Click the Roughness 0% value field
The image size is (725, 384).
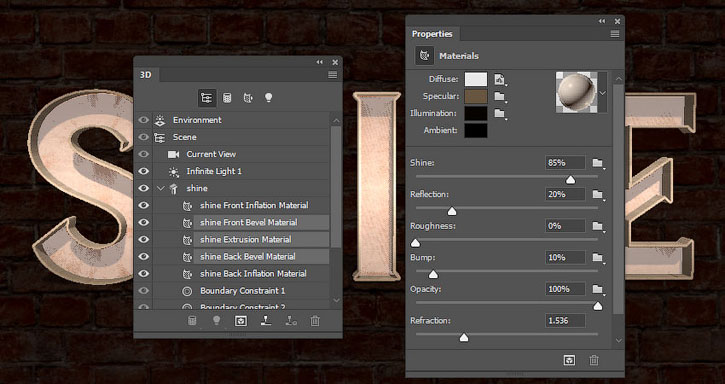point(565,226)
